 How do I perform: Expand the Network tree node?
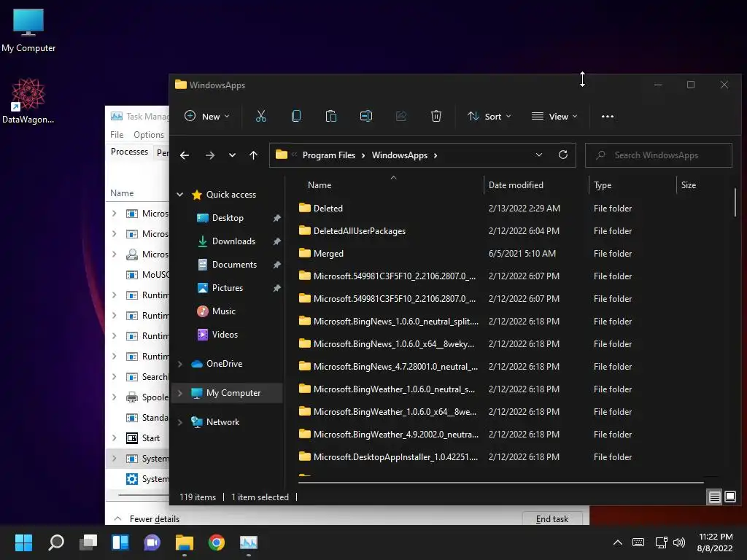[x=180, y=422]
